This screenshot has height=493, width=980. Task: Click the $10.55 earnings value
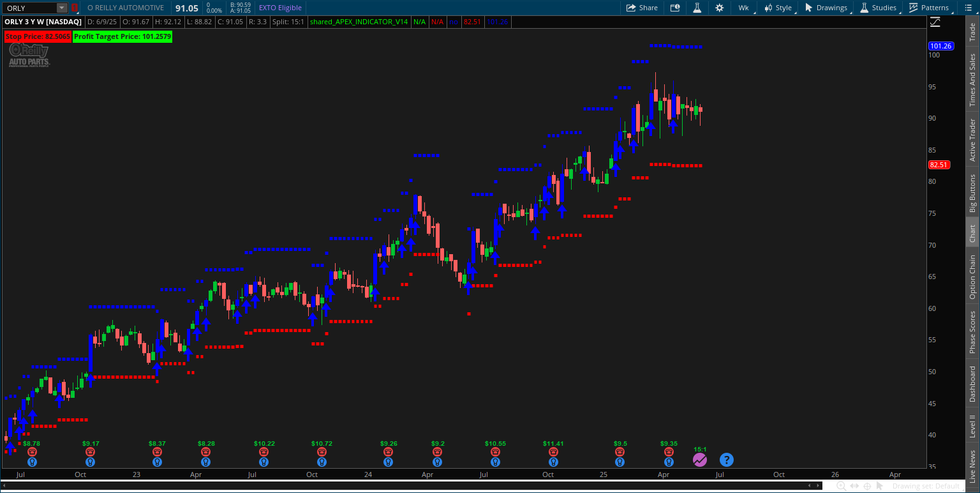(x=495, y=443)
